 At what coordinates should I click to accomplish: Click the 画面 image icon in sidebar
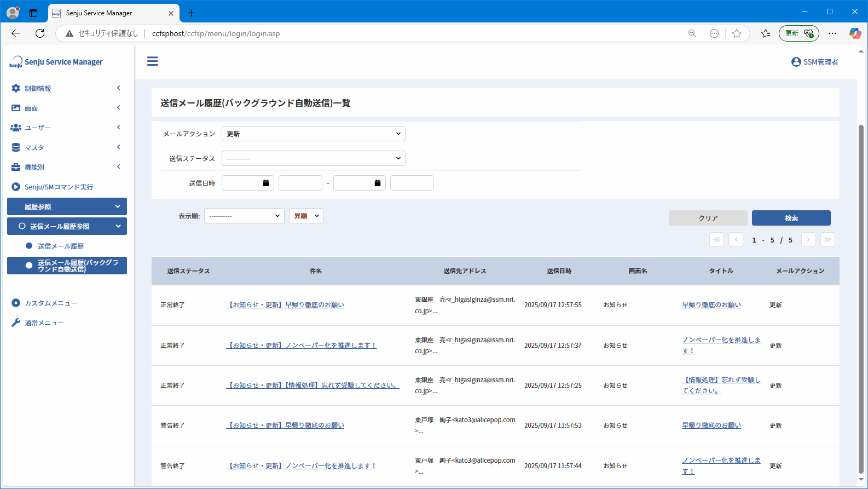(x=16, y=108)
